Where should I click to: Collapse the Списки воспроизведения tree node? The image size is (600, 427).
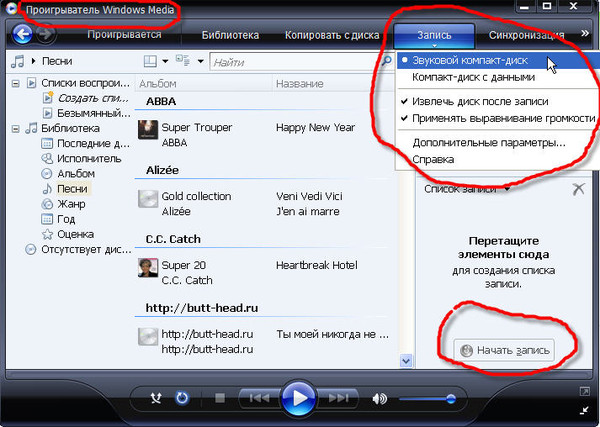point(16,83)
